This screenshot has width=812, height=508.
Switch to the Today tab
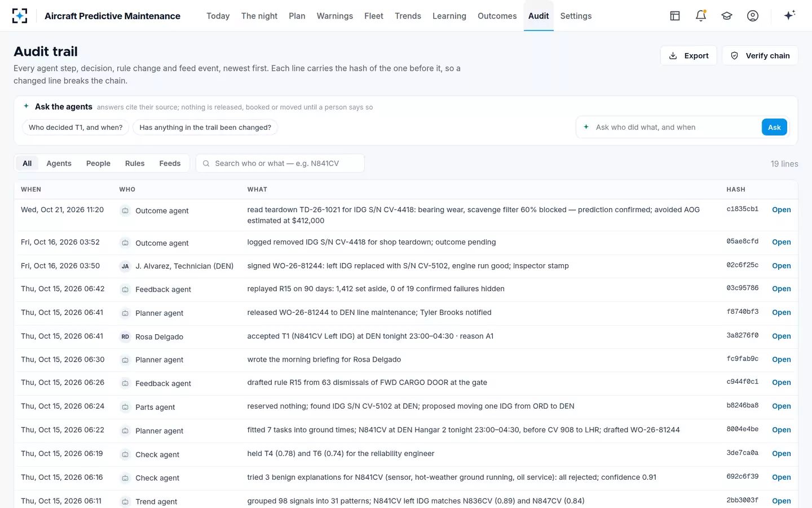(x=218, y=16)
